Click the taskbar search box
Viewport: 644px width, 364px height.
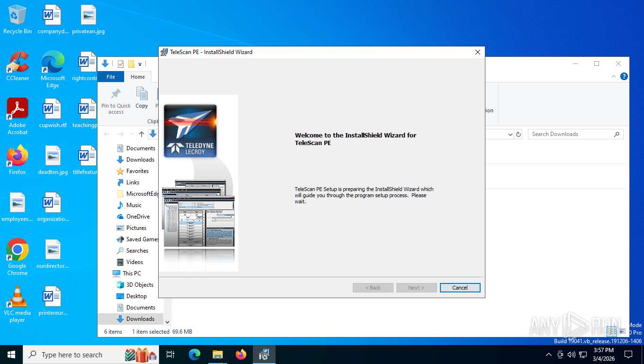[x=91, y=355]
